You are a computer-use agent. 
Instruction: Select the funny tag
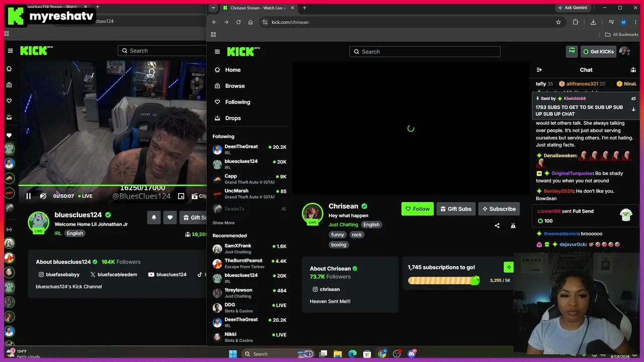tap(338, 235)
